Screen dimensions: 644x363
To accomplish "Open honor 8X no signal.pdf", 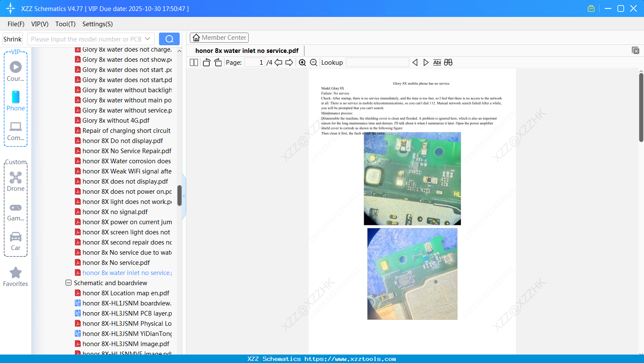I will pos(111,212).
